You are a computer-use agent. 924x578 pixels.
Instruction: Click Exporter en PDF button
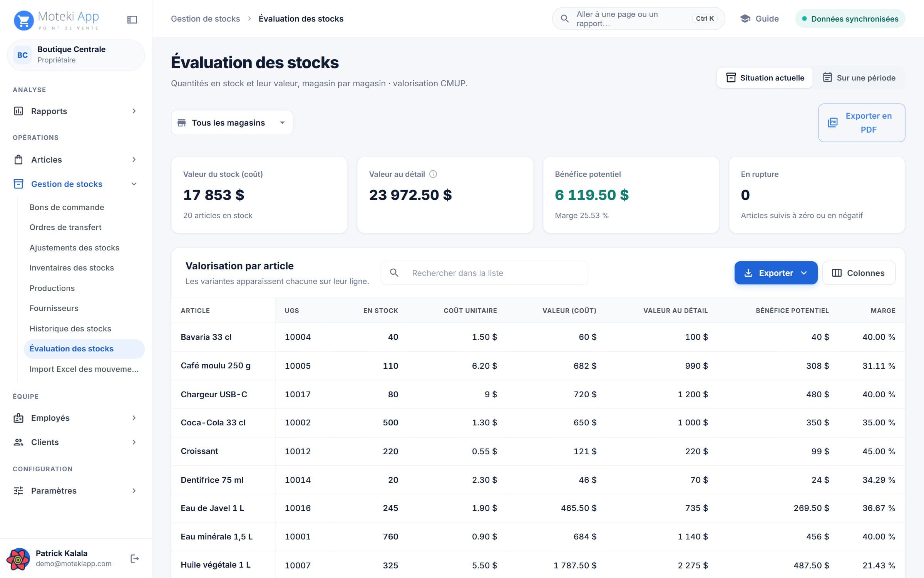point(862,123)
